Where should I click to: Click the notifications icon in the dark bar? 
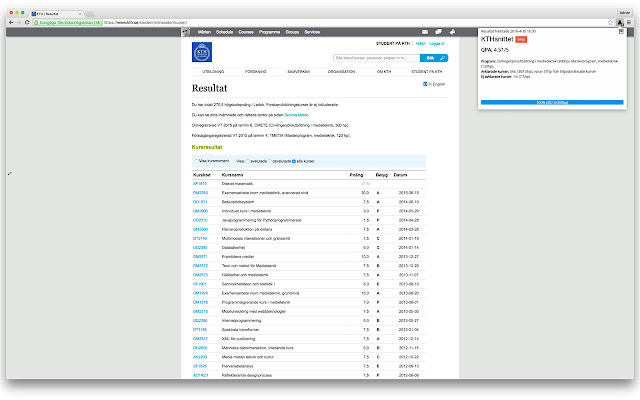(452, 32)
